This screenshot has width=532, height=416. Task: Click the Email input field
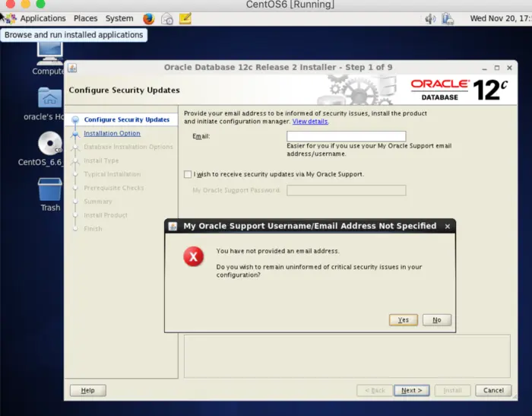tap(346, 136)
